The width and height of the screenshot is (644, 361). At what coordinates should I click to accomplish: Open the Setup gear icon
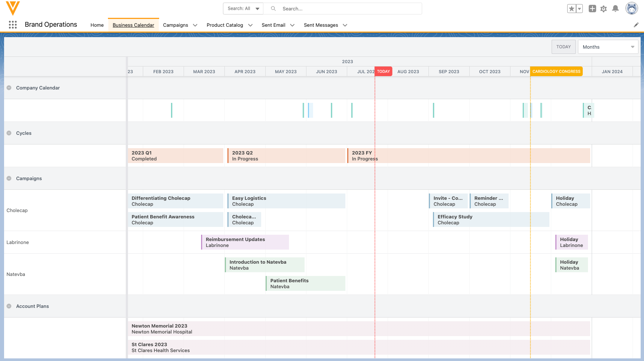tap(604, 9)
